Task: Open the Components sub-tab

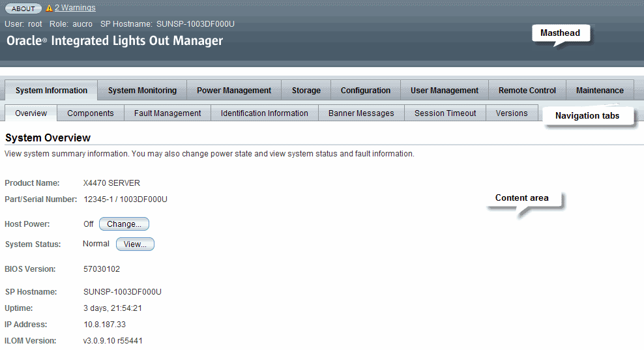Action: (x=91, y=113)
